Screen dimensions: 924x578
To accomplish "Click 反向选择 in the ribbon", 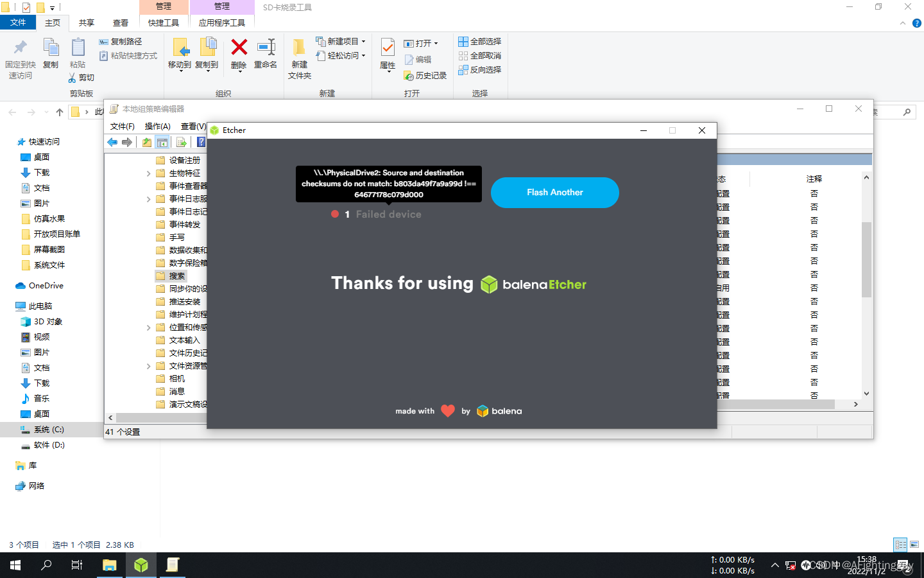I will (x=480, y=70).
